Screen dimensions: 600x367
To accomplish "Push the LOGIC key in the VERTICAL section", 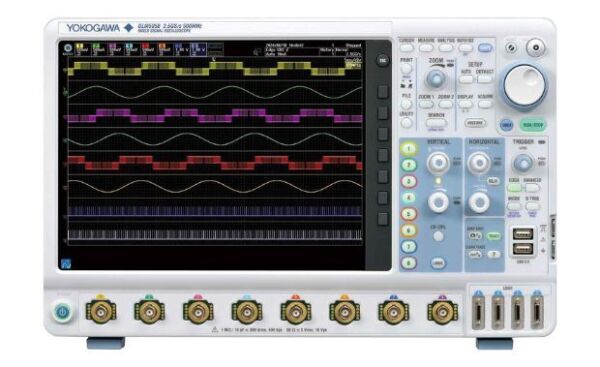I will (439, 263).
